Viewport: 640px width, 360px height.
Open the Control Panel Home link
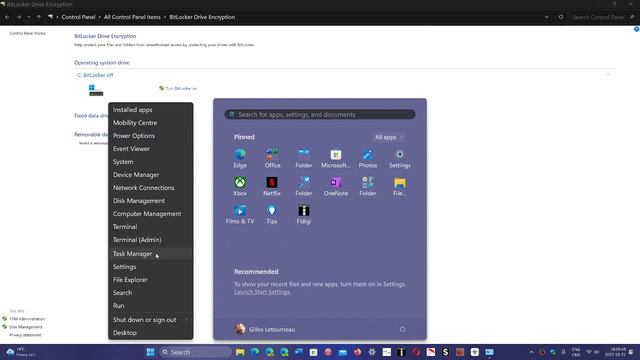tap(27, 33)
